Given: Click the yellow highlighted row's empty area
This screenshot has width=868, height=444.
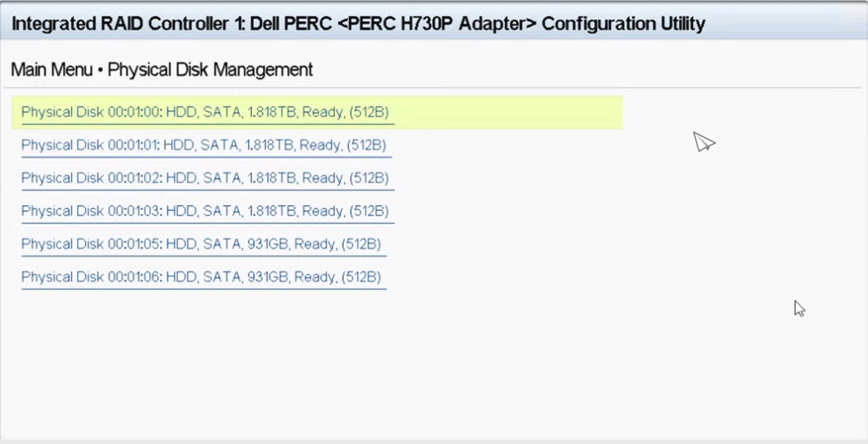Looking at the screenshot, I should pos(513,112).
